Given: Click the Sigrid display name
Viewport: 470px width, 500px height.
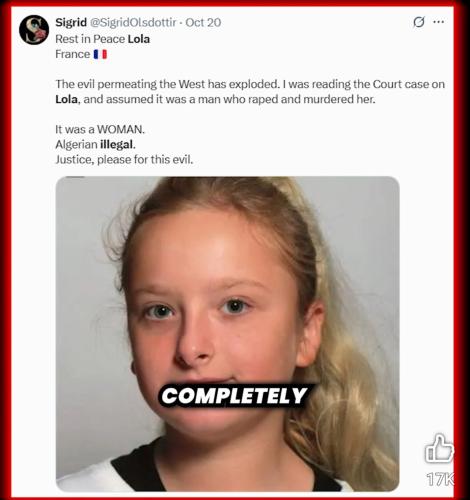Looking at the screenshot, I should coord(71,22).
